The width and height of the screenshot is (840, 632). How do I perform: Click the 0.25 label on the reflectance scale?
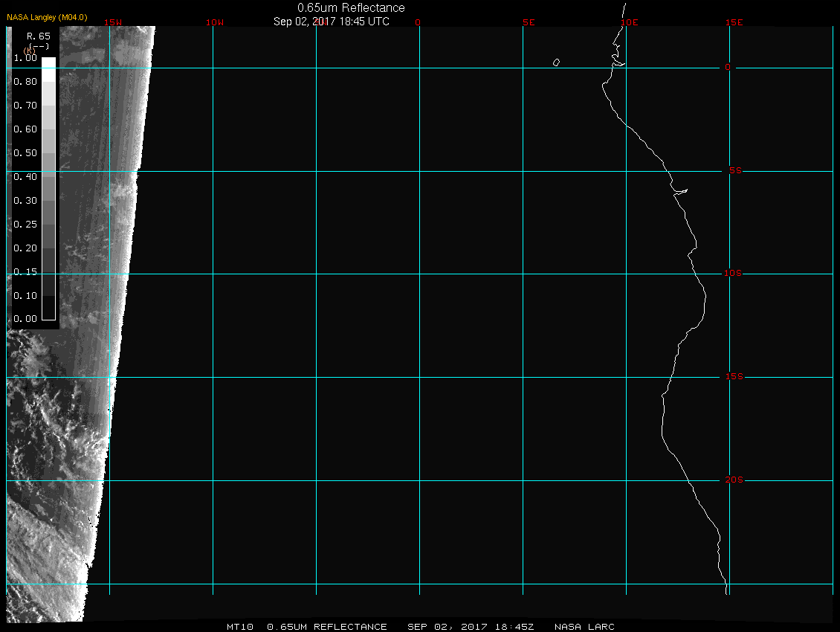pos(25,224)
